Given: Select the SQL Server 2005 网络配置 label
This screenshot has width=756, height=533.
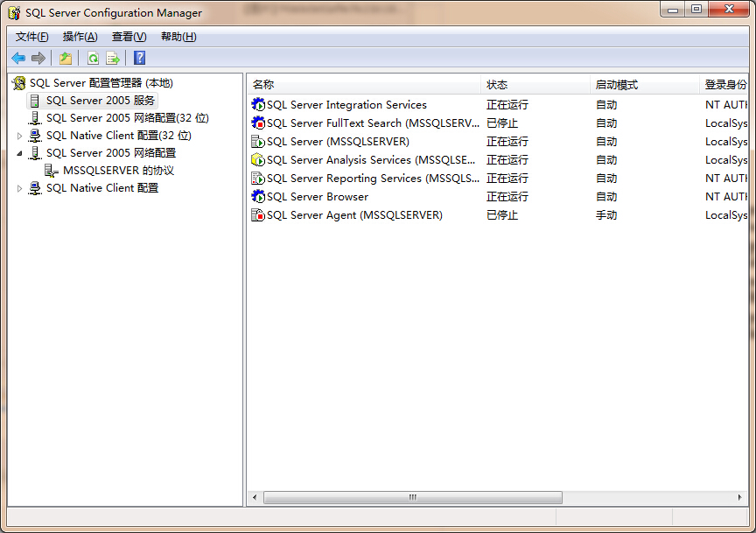Looking at the screenshot, I should [x=111, y=153].
